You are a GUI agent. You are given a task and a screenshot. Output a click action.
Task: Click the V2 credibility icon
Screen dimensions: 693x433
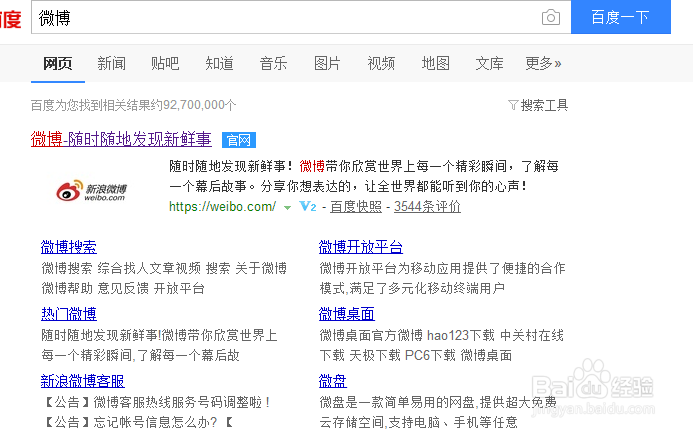(x=308, y=206)
